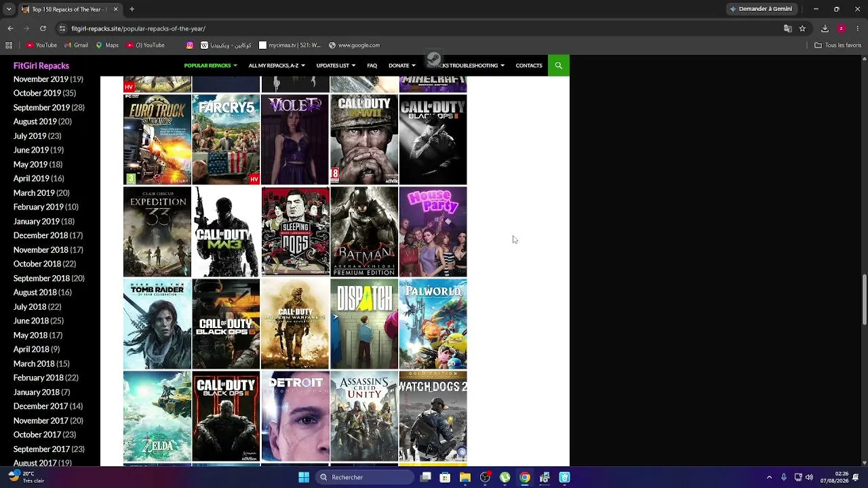868x488 pixels.
Task: Open the Palworld game cover
Action: point(433,324)
